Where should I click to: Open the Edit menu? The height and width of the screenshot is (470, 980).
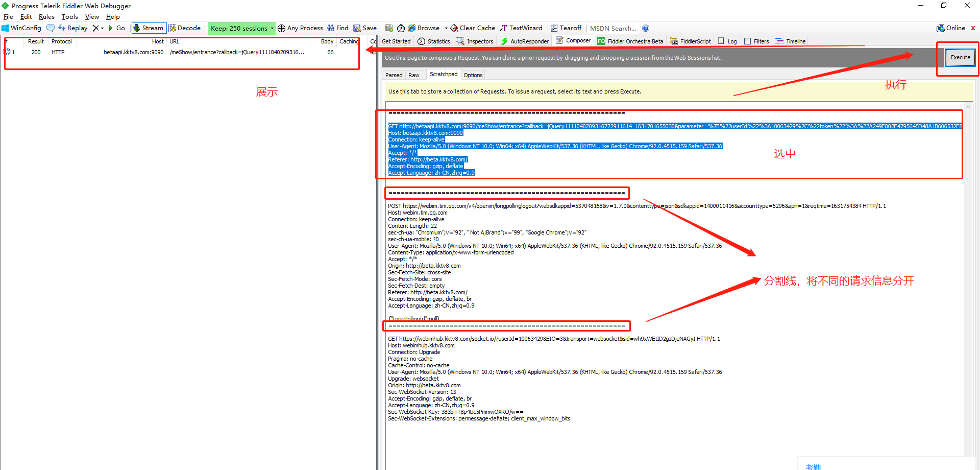tap(26, 17)
